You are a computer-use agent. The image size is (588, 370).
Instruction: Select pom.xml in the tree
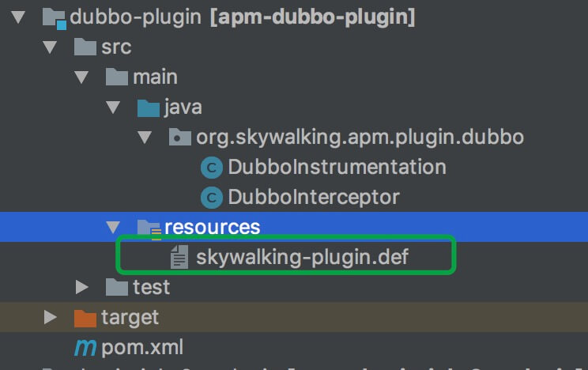(x=142, y=348)
